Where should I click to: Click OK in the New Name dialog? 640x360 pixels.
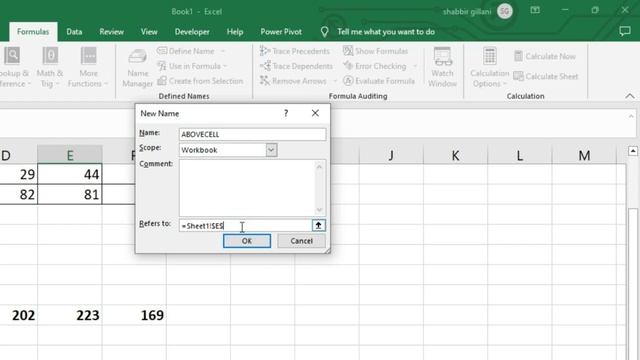tap(247, 241)
